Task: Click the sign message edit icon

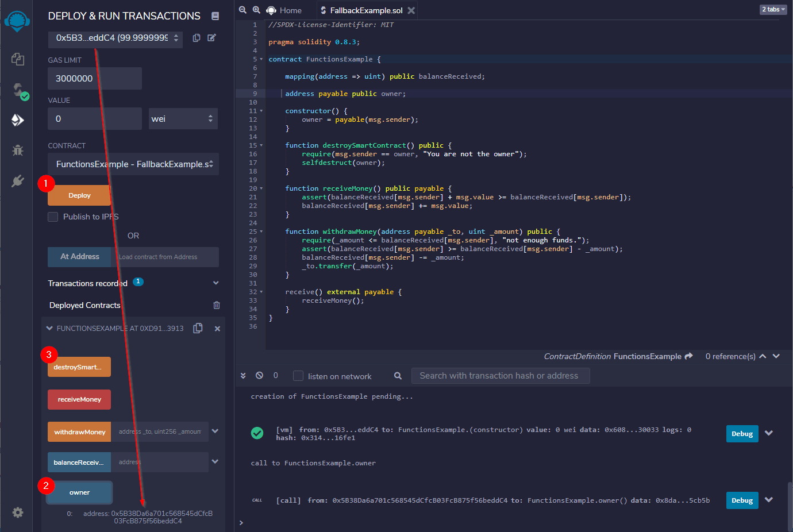Action: (212, 38)
